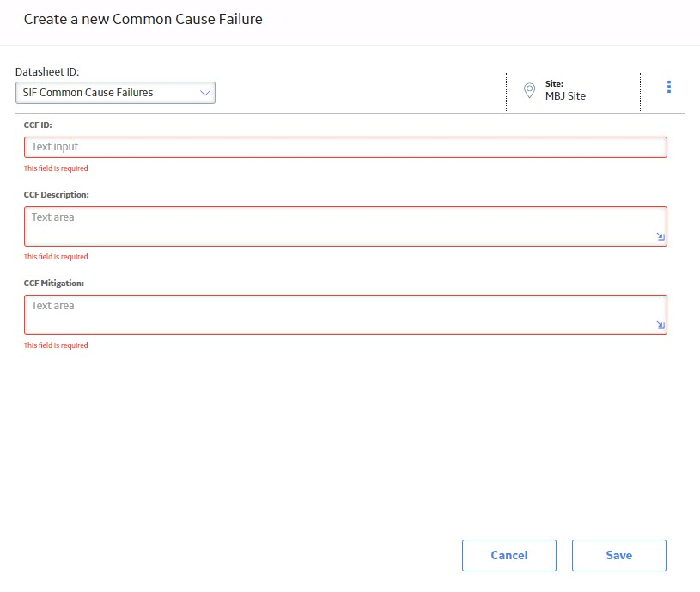This screenshot has width=700, height=592.
Task: Click the CCF ID field label
Action: (38, 125)
